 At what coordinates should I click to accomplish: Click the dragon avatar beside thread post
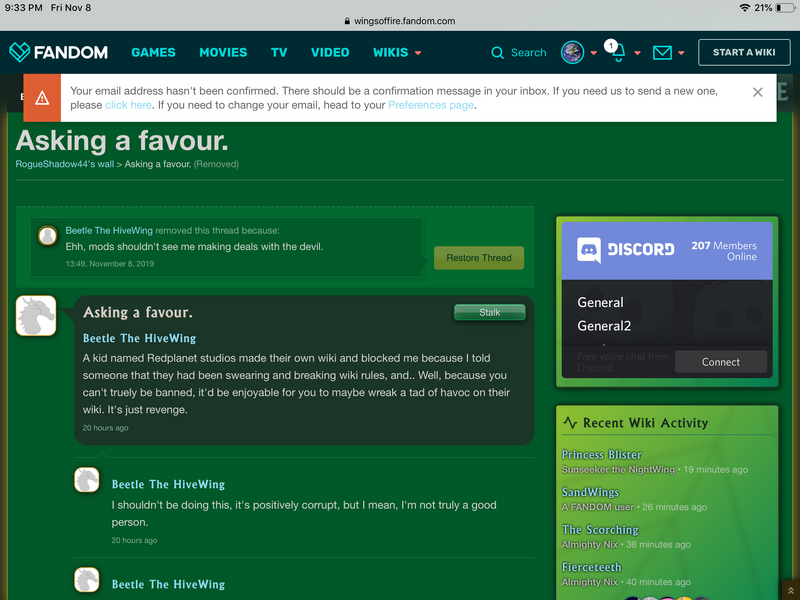pyautogui.click(x=36, y=316)
